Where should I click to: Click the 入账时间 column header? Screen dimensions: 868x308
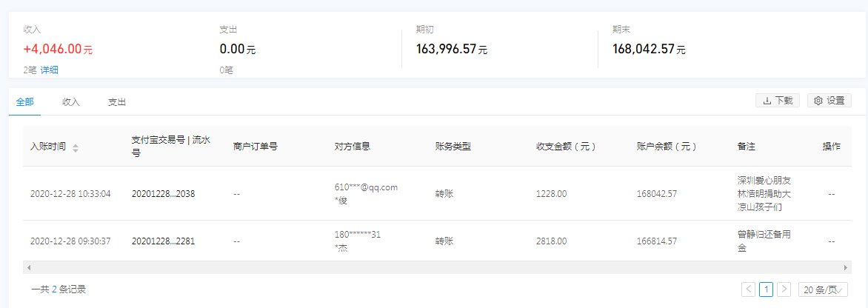[48, 147]
